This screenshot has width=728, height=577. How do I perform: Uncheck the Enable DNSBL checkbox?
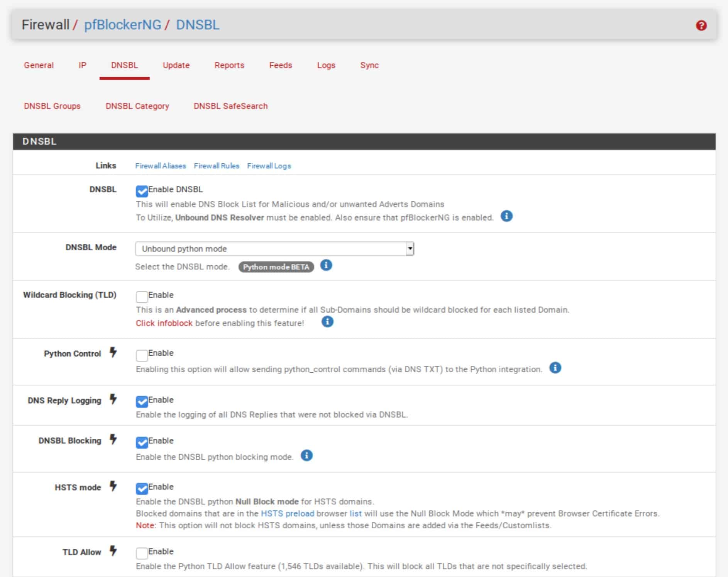pos(142,191)
